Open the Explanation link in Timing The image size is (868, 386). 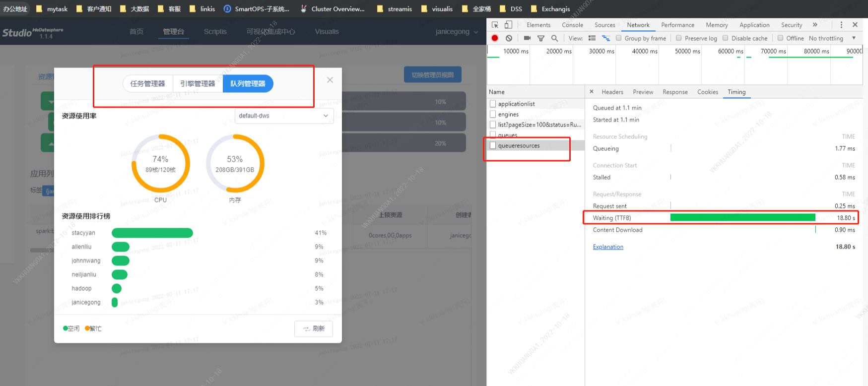coord(608,247)
